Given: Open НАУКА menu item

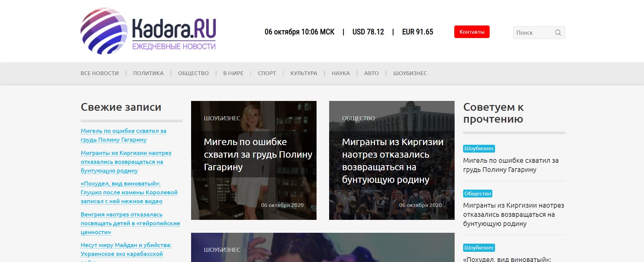Looking at the screenshot, I should [x=341, y=73].
